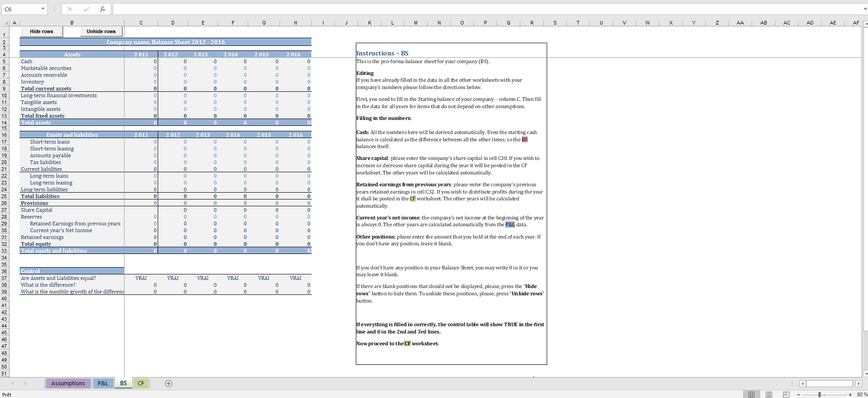868x398 pixels.
Task: Click Are Assets and Liabilities equal? label
Action: [x=58, y=278]
